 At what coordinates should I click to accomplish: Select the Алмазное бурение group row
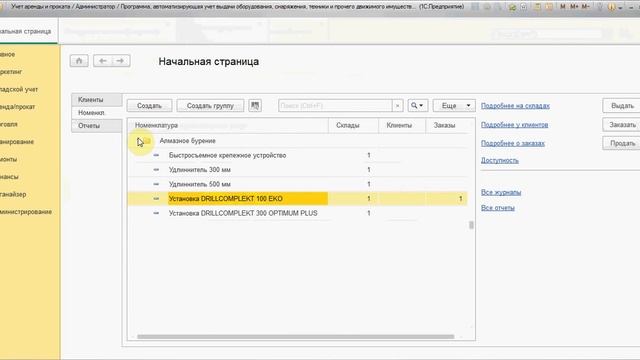[298, 141]
